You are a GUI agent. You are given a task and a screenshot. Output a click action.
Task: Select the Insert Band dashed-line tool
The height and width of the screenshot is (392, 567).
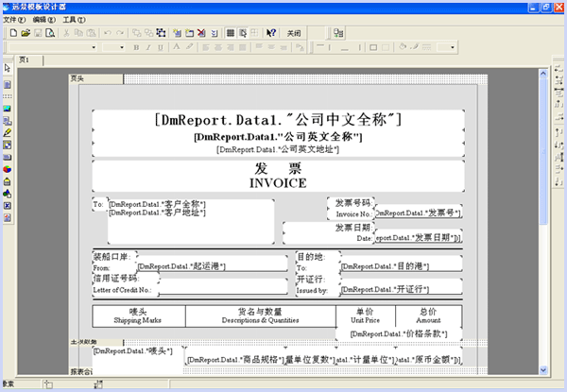click(x=8, y=96)
